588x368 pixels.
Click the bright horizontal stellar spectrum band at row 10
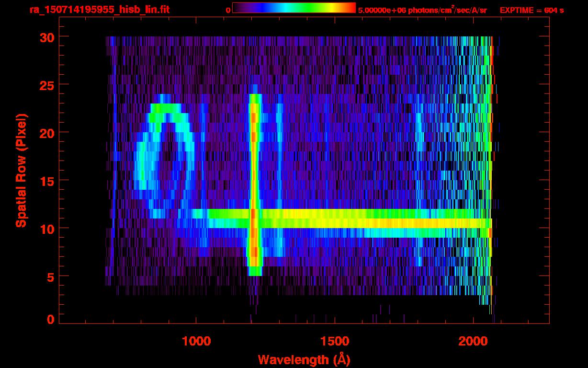(x=350, y=223)
